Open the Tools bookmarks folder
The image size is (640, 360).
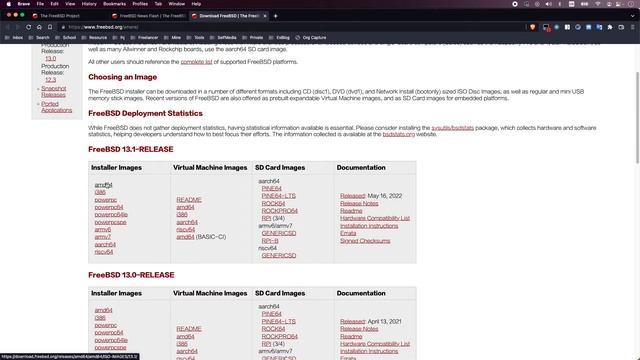coord(196,38)
